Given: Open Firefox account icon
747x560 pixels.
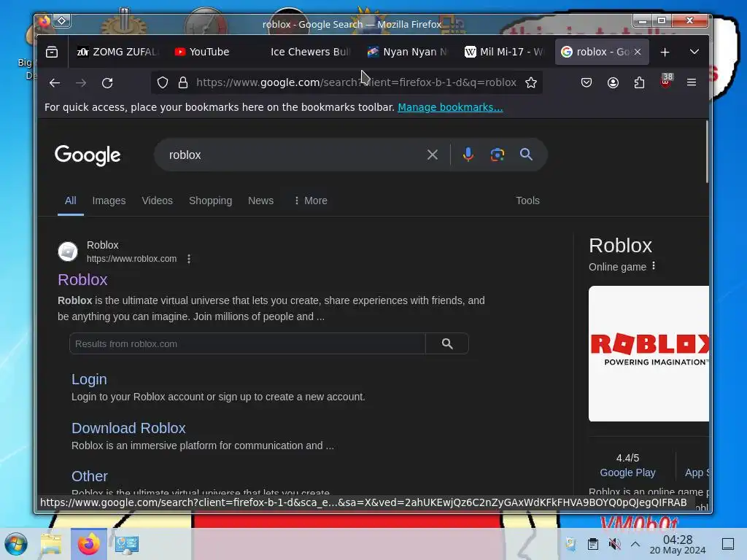Looking at the screenshot, I should (613, 83).
